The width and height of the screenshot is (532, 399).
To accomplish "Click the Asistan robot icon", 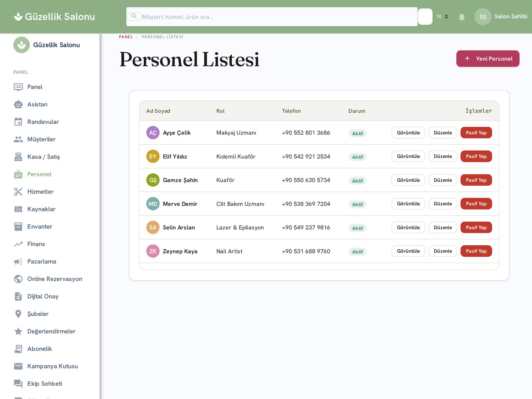I will click(x=18, y=104).
